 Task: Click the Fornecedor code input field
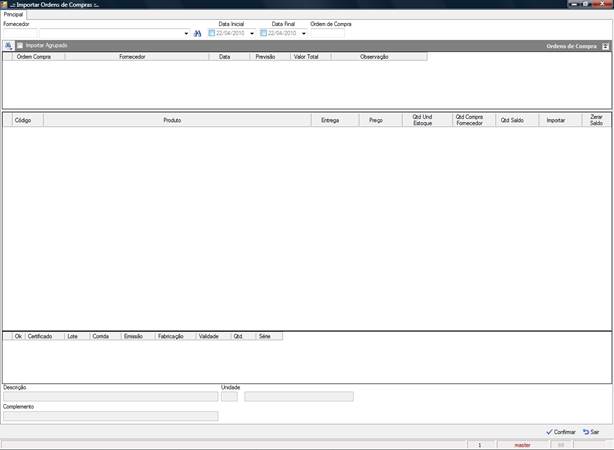pos(21,34)
